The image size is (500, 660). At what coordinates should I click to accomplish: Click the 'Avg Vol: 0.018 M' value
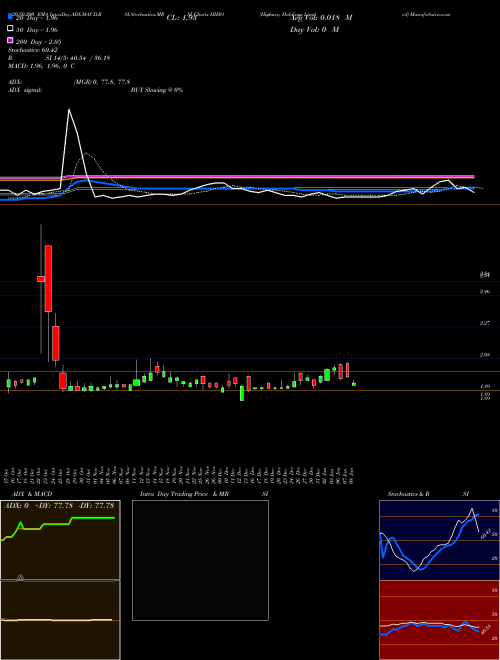(321, 18)
